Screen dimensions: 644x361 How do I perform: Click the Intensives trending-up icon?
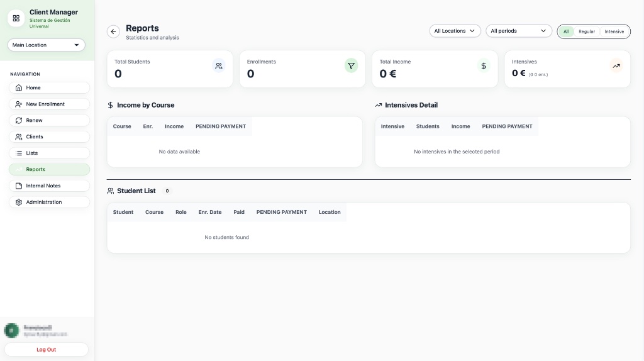(x=616, y=65)
